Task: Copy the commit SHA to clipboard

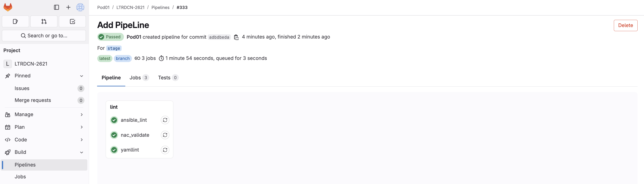Action: click(x=236, y=37)
